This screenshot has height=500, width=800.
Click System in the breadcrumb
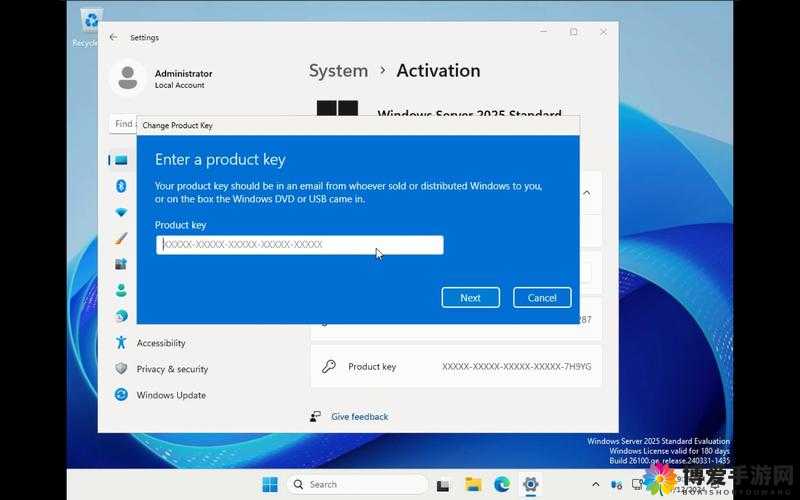click(x=338, y=71)
